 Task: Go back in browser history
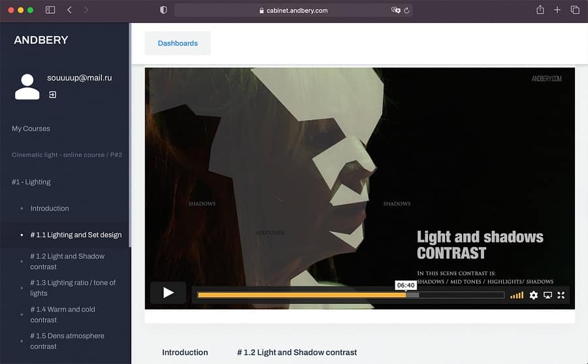pyautogui.click(x=69, y=10)
